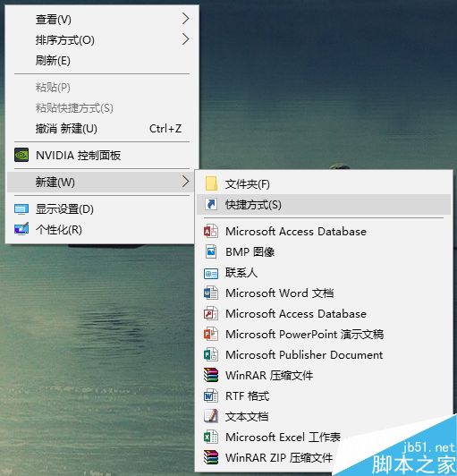Select 刷新(E) to refresh the desktop
This screenshot has height=476, width=457.
click(102, 61)
